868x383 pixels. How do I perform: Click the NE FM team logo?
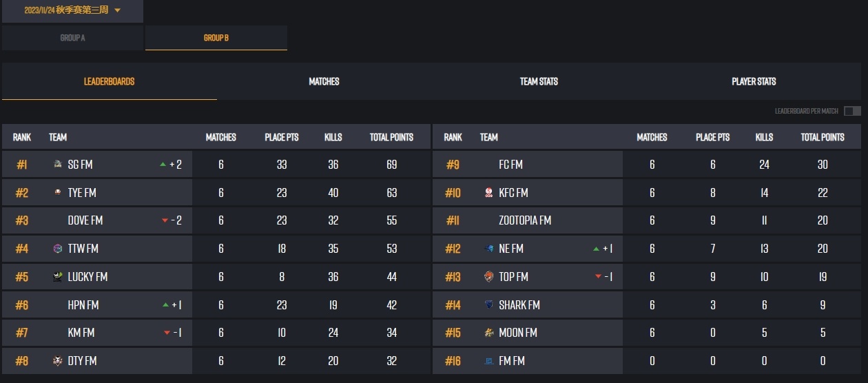[489, 249]
